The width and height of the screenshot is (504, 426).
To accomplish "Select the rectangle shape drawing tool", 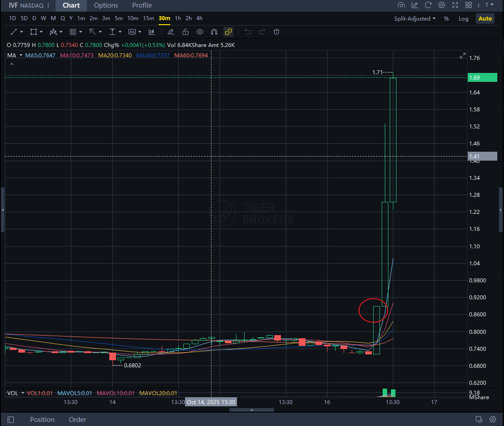I will tap(33, 32).
